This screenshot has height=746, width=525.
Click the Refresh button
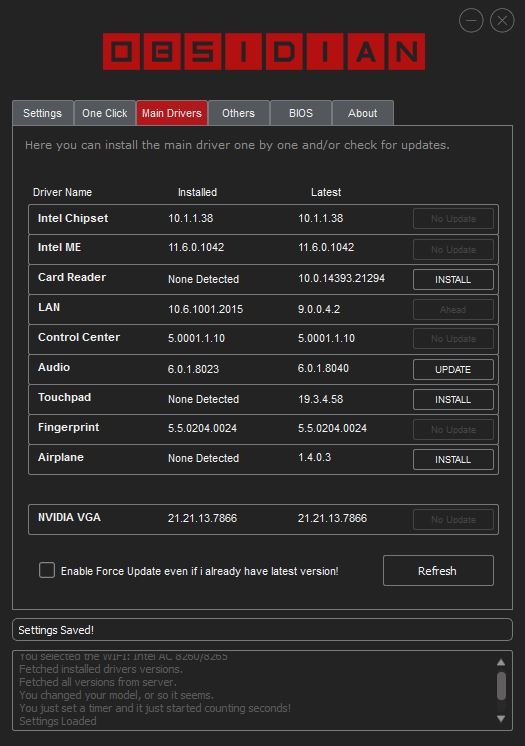(438, 570)
